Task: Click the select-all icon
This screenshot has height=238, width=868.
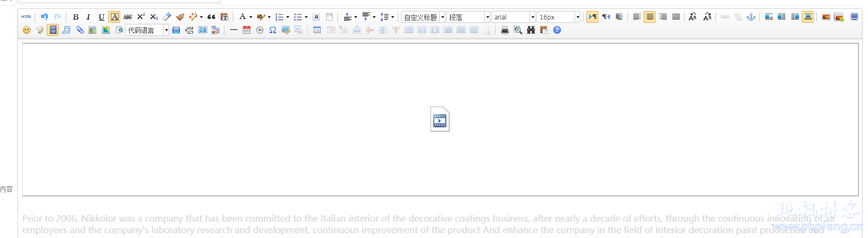Action: [316, 17]
